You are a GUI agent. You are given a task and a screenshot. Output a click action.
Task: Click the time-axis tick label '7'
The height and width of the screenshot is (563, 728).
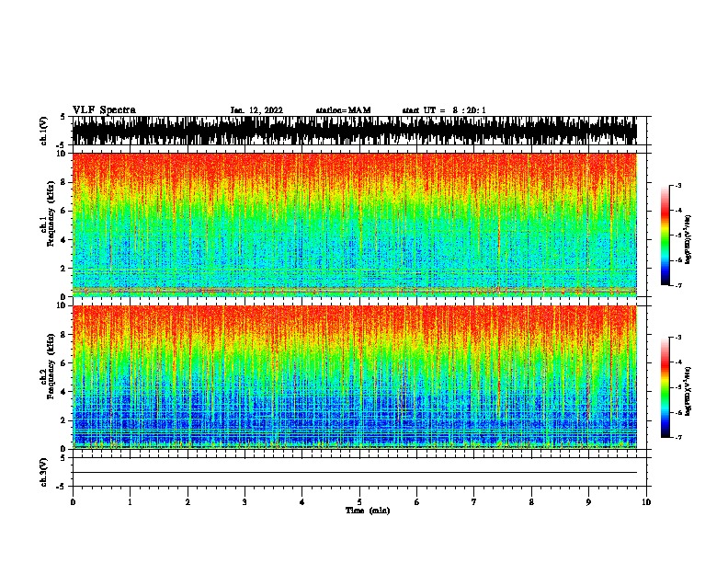coord(474,502)
